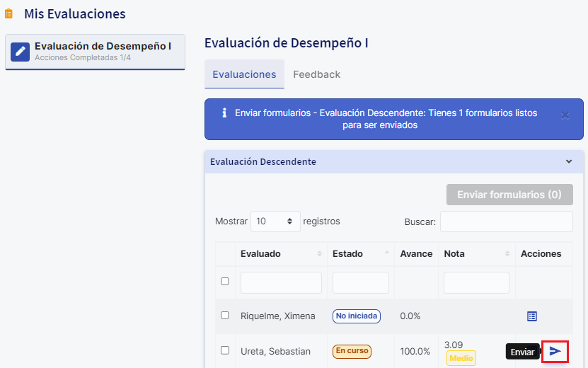This screenshot has height=368, width=588.
Task: Select the checkbox for Ureta, Sebastian
Action: point(225,350)
